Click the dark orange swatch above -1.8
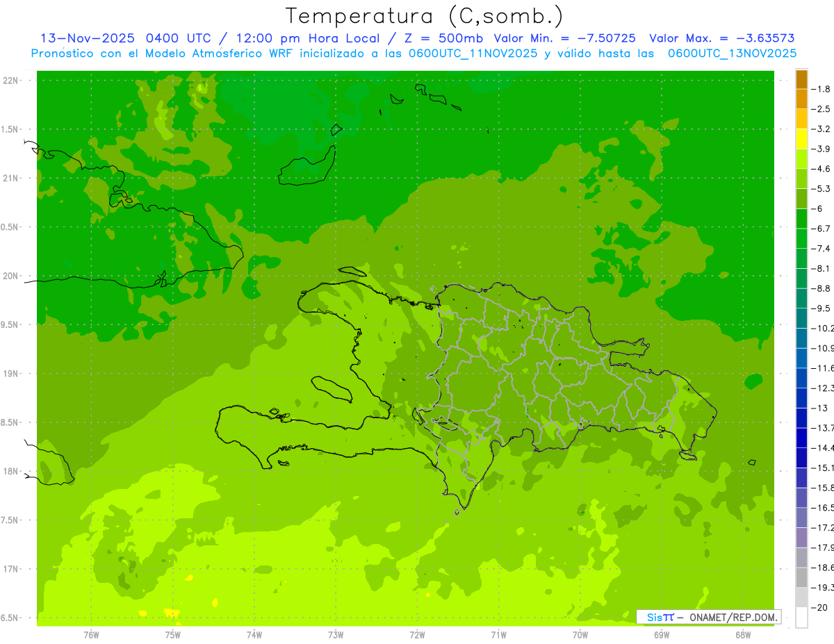The image size is (834, 644). pyautogui.click(x=801, y=79)
